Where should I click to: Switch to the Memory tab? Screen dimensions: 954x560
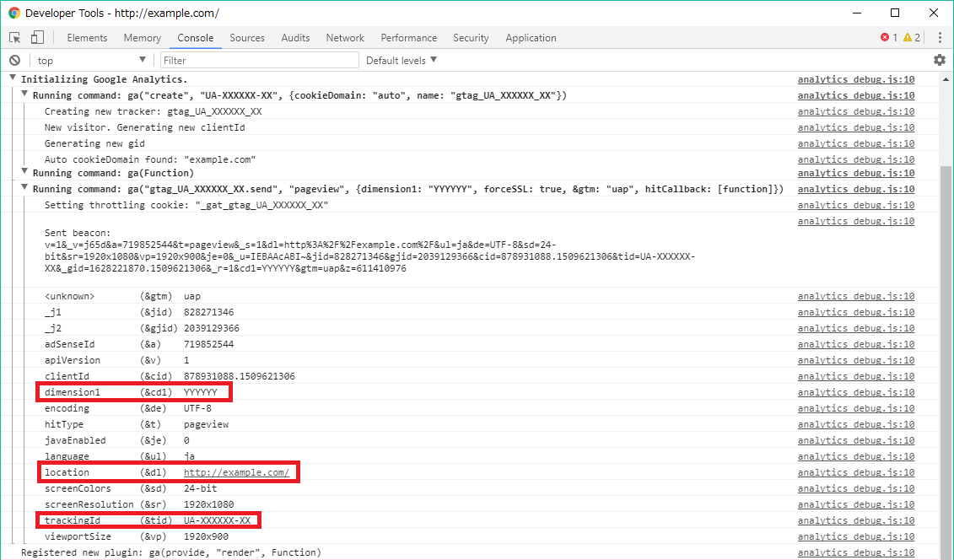point(143,38)
